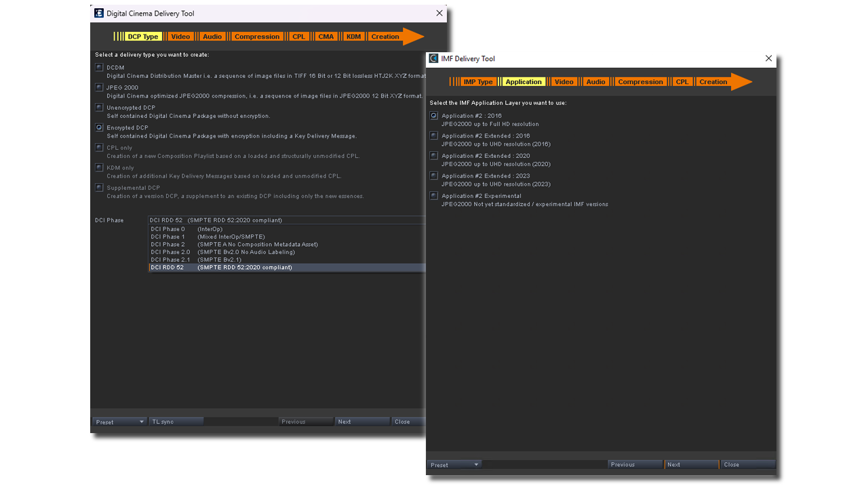Select Application #2 Extended : 2016

click(x=434, y=136)
